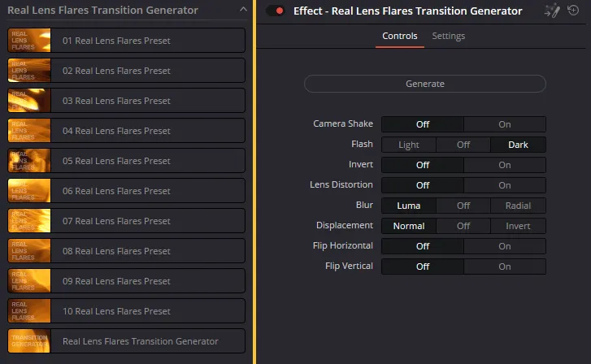
Task: Set Camera Shake to On
Action: click(505, 124)
